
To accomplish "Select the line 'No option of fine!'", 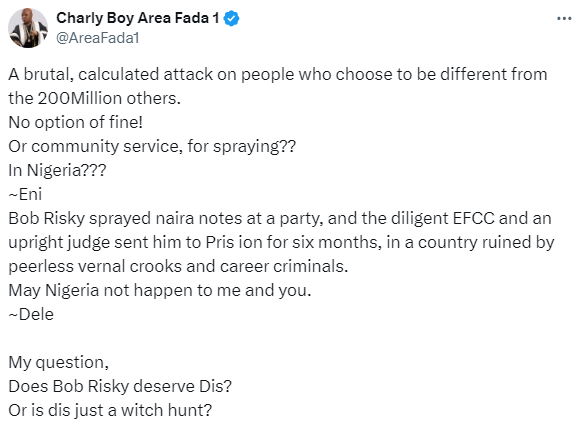I will (x=75, y=122).
